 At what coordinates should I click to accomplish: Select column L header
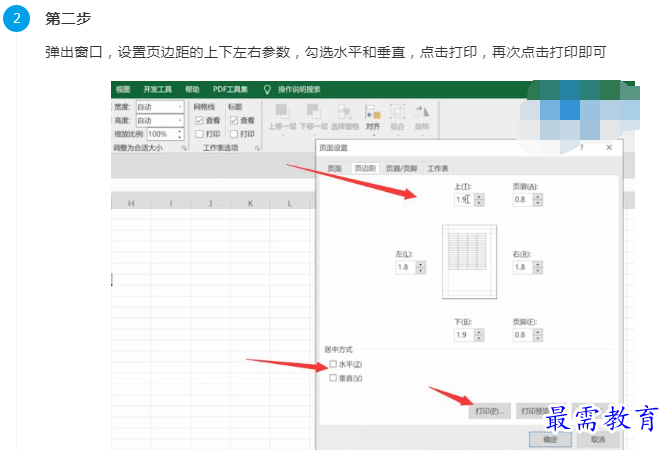(x=290, y=203)
